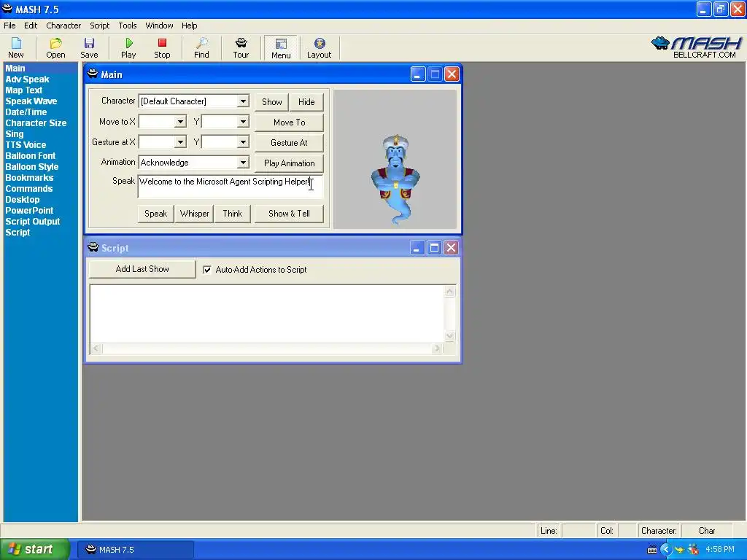The image size is (747, 560).
Task: Select Script Output in the sidebar
Action: click(x=32, y=222)
